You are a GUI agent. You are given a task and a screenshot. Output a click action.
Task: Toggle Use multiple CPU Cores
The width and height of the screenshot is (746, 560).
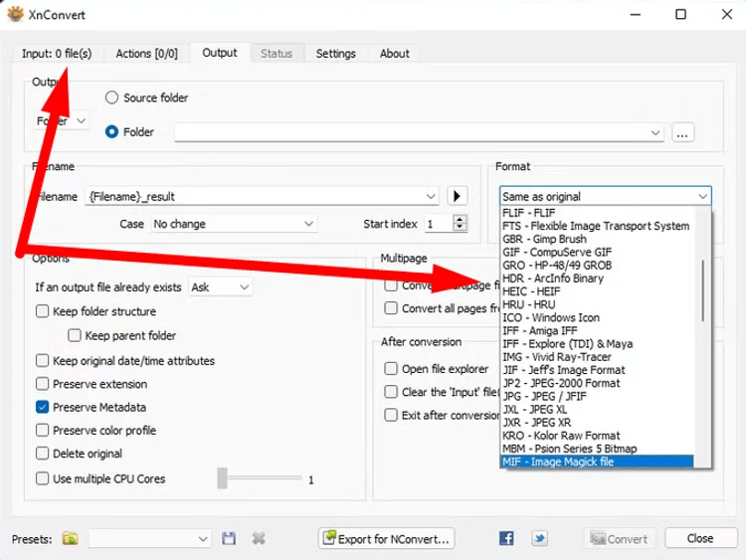pyautogui.click(x=43, y=478)
